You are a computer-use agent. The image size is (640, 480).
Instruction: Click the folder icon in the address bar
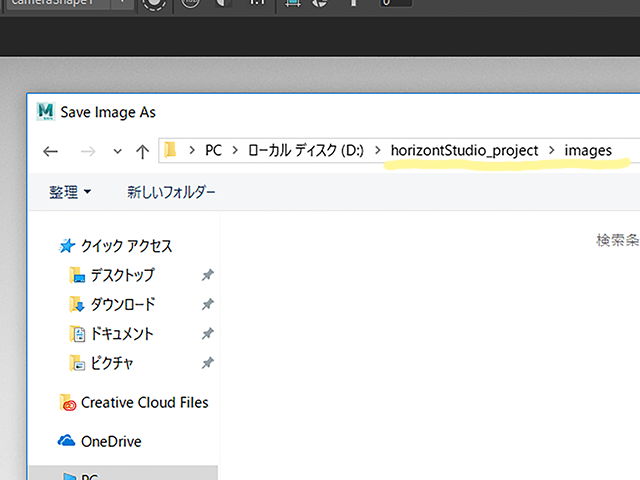click(x=170, y=150)
